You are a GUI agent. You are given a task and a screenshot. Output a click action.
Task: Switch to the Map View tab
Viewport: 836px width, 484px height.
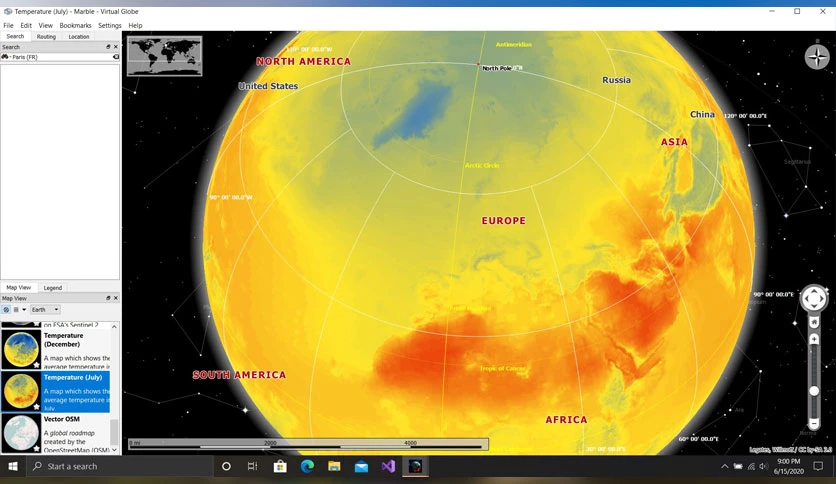tap(19, 287)
